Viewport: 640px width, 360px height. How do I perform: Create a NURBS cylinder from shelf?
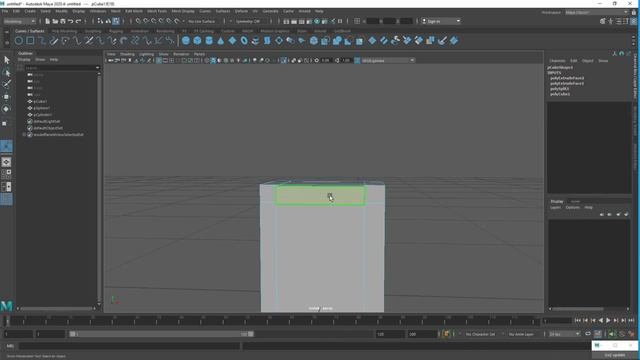click(209, 40)
